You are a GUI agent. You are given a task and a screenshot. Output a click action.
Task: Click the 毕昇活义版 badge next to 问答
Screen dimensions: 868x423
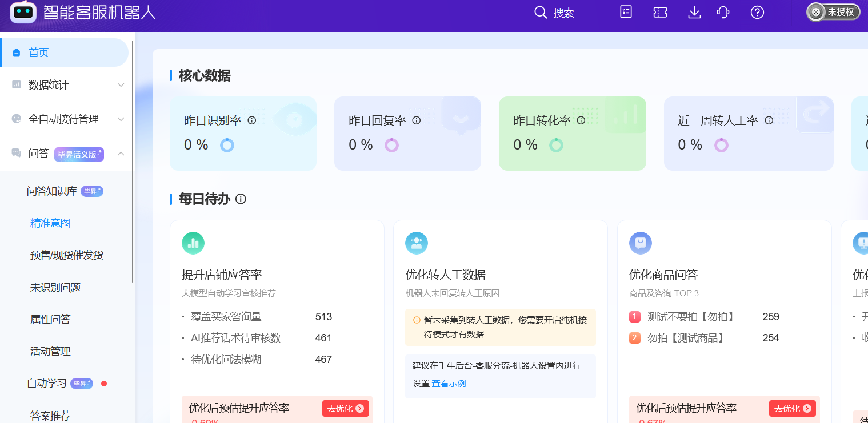pyautogui.click(x=79, y=154)
